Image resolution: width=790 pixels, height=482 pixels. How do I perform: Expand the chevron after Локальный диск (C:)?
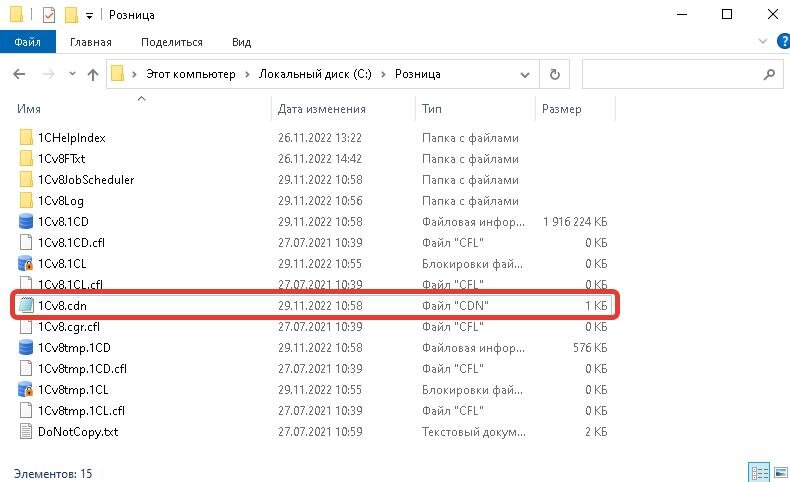tap(383, 75)
